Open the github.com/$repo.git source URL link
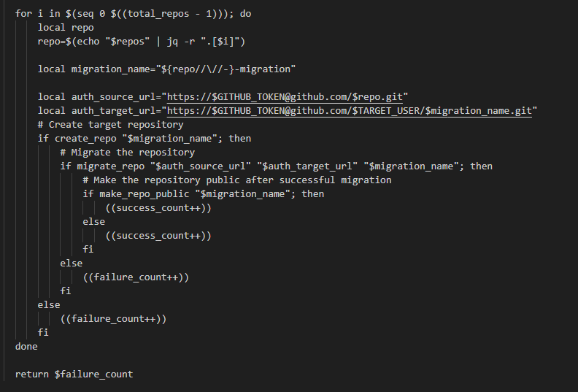 point(287,97)
